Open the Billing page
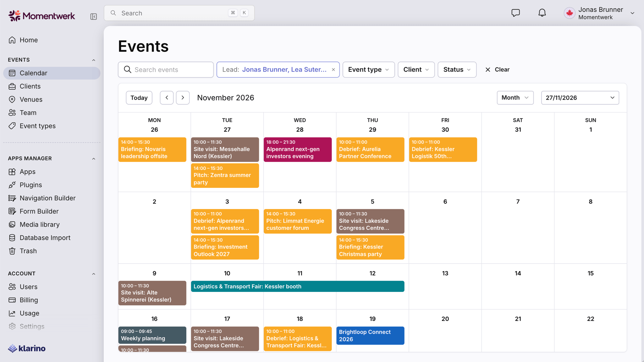Screen dimensions: 644x362 (52, 300)
